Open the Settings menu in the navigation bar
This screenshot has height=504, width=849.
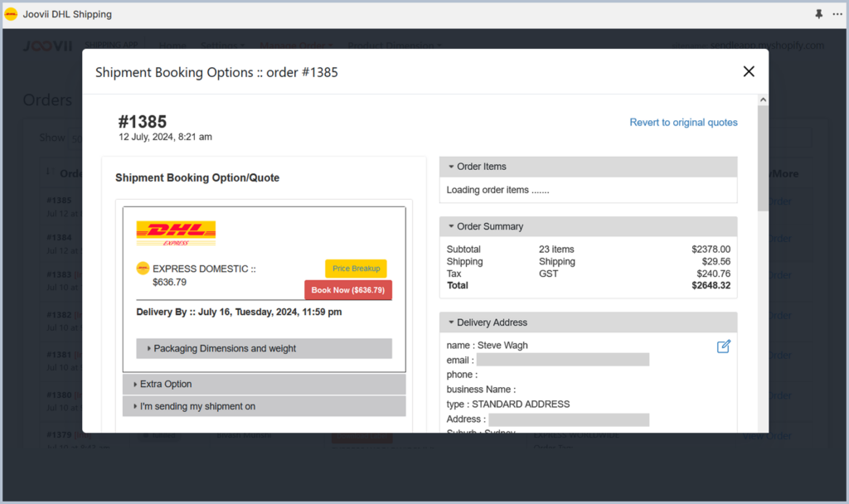tap(221, 46)
